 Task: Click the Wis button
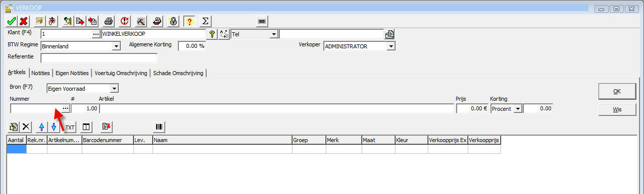[617, 109]
